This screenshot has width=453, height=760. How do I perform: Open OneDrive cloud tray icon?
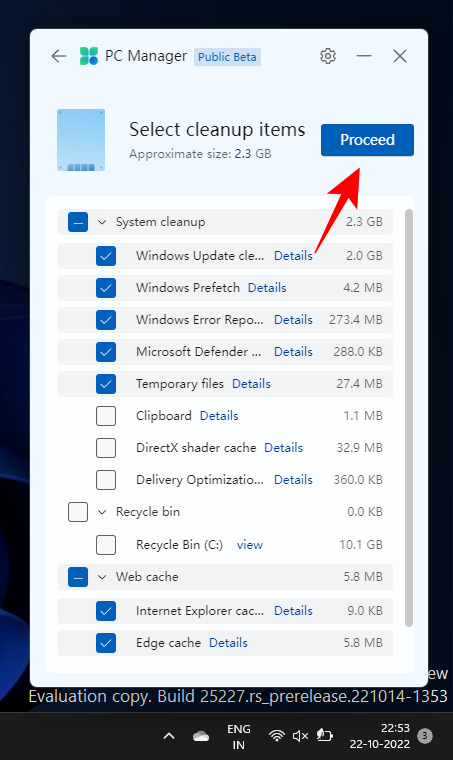click(x=201, y=736)
